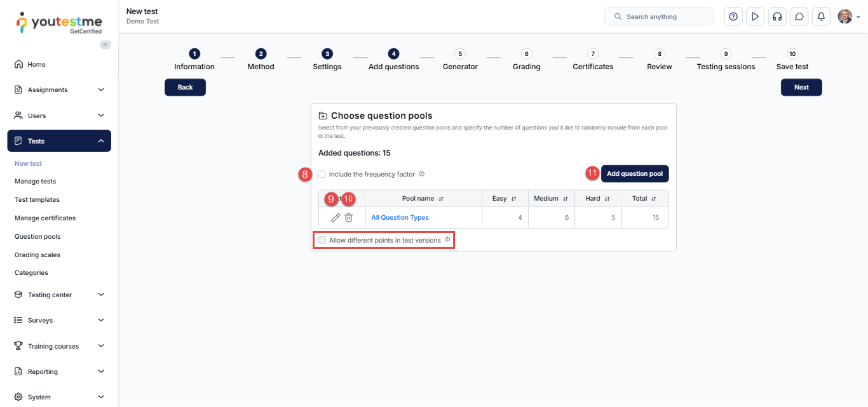This screenshot has width=868, height=407.
Task: Open the chat message icon in header
Action: (799, 17)
